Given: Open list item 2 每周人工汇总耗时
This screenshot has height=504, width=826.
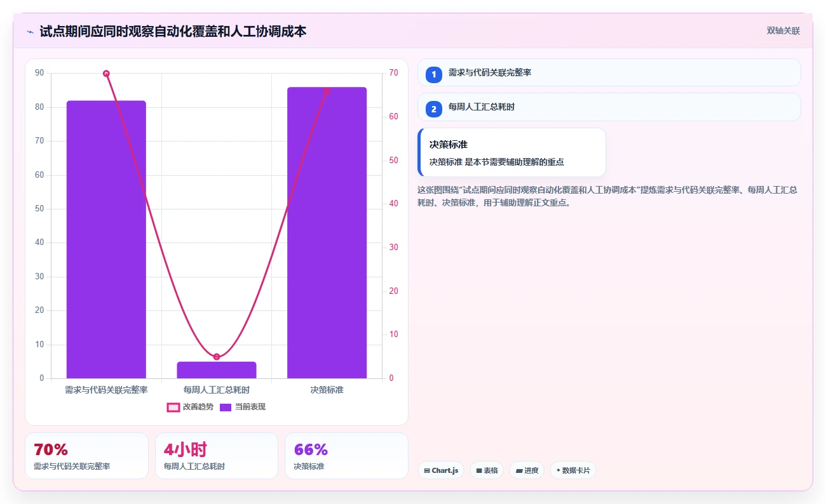Looking at the screenshot, I should pyautogui.click(x=609, y=107).
